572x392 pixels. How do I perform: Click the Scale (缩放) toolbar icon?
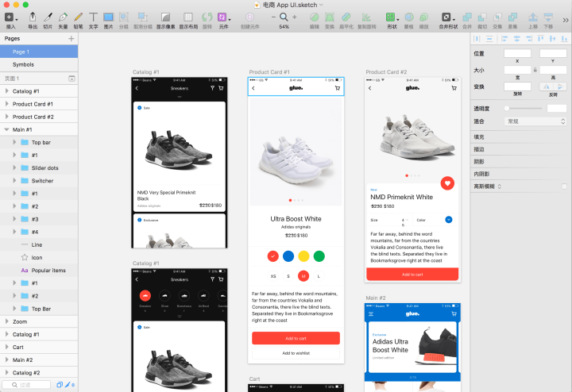coord(424,17)
